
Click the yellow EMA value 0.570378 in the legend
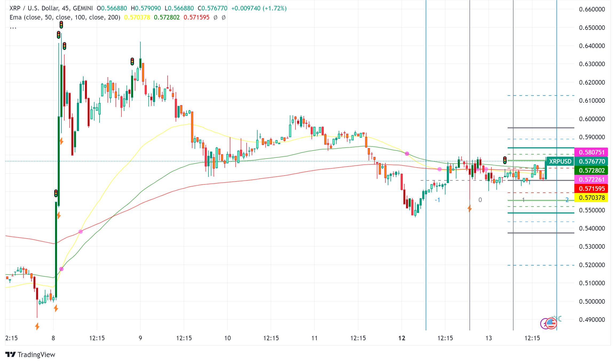coord(137,17)
